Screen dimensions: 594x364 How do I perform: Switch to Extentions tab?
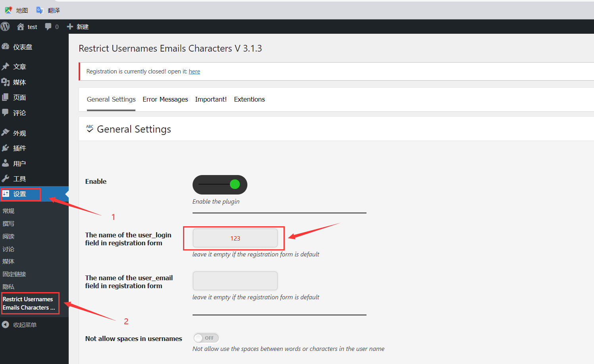click(249, 99)
